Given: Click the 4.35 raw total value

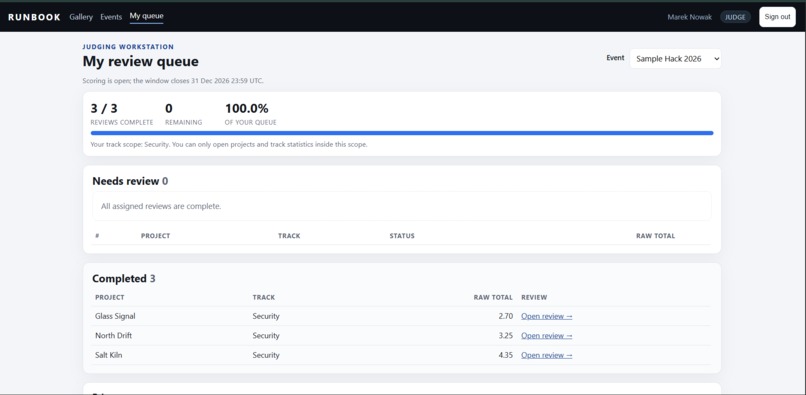Looking at the screenshot, I should click(x=505, y=355).
